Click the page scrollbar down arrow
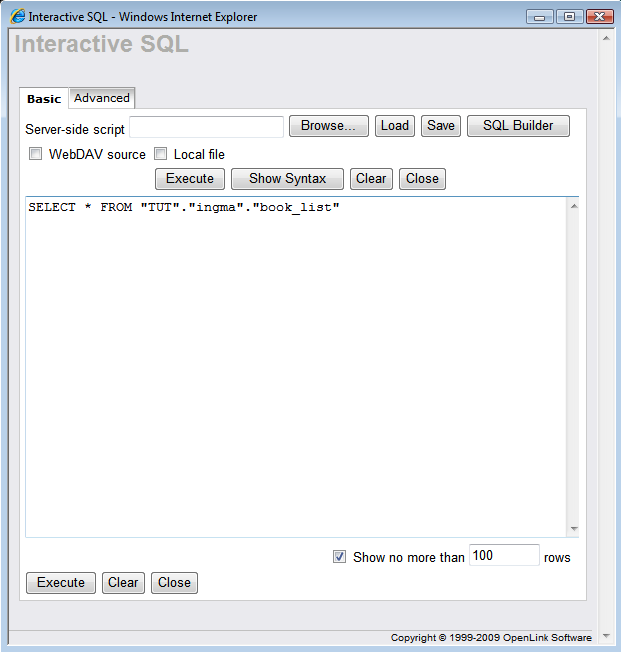621x652 pixels. (x=607, y=635)
